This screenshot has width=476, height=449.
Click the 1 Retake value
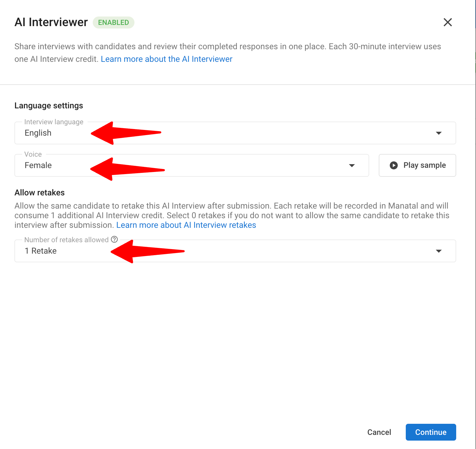coord(41,251)
